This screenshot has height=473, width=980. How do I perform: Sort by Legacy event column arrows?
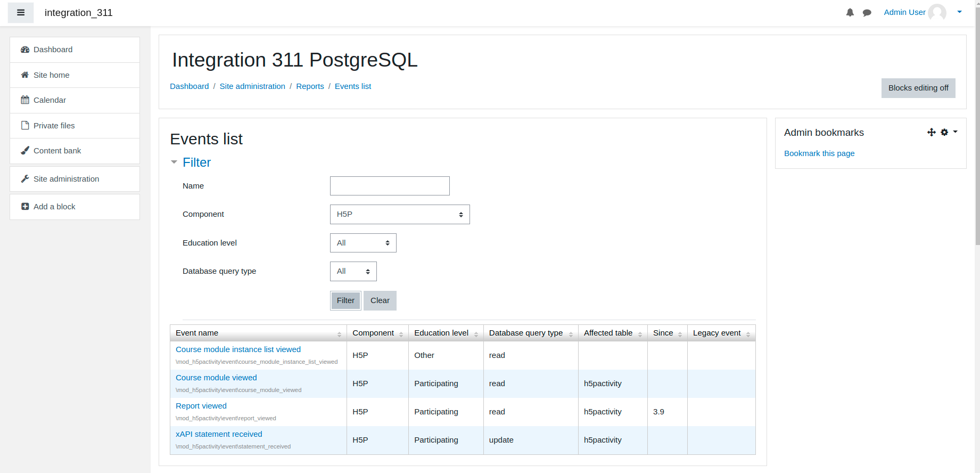click(748, 334)
